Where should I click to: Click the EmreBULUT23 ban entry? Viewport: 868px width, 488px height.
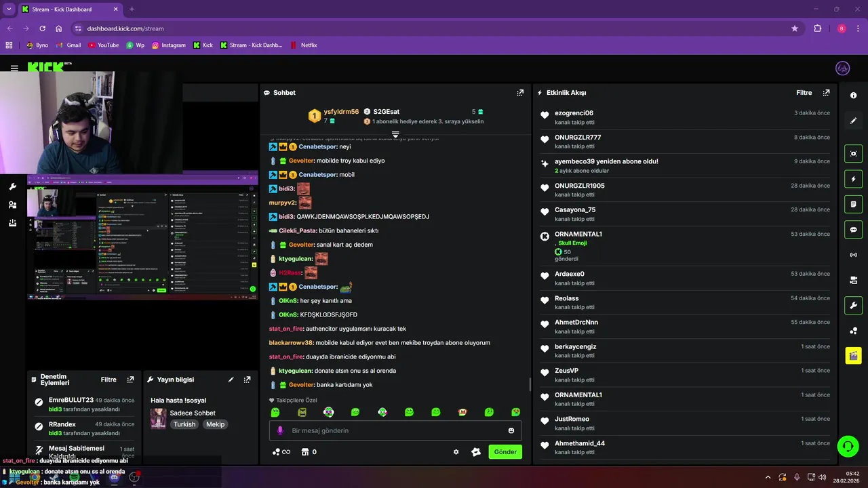click(x=85, y=405)
